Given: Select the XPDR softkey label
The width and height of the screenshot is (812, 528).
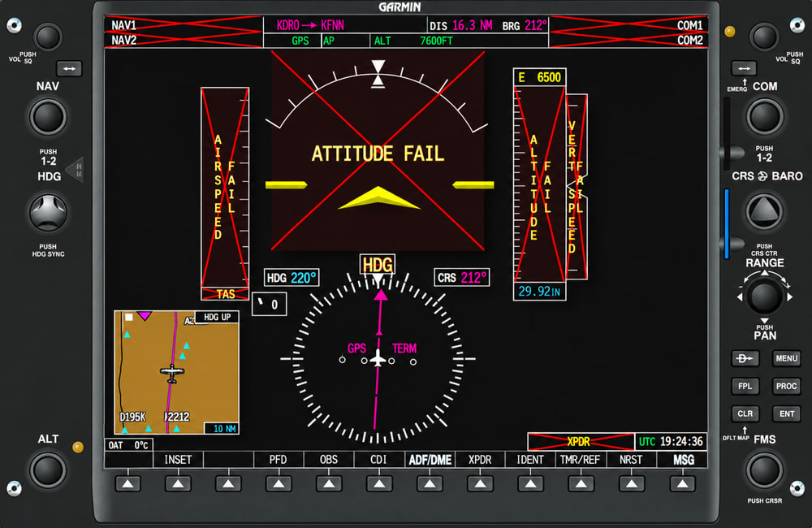Looking at the screenshot, I should (x=480, y=460).
